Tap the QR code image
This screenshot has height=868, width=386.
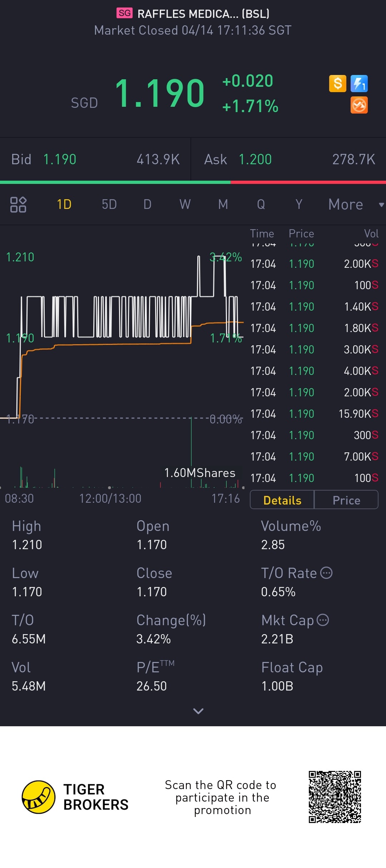(335, 797)
